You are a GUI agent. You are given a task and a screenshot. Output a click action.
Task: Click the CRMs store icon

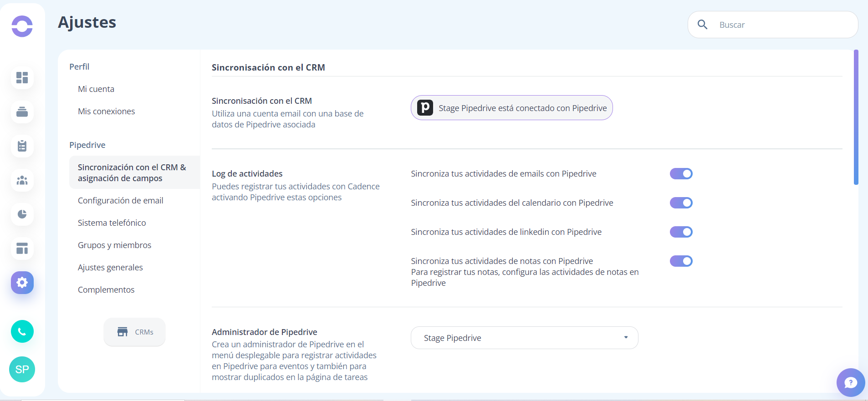coord(123,332)
